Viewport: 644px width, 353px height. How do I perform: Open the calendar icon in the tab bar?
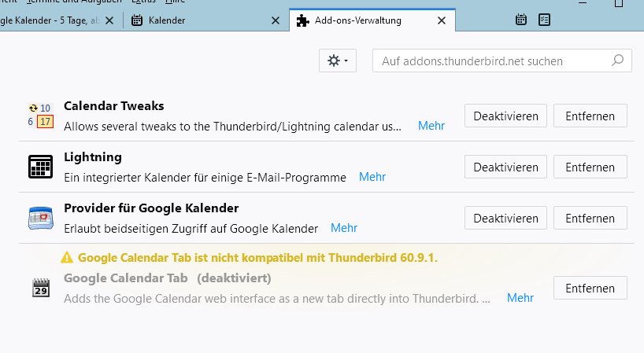point(520,20)
